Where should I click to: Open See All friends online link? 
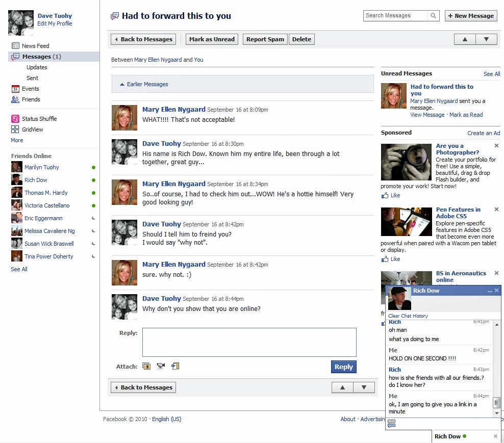pyautogui.click(x=19, y=269)
